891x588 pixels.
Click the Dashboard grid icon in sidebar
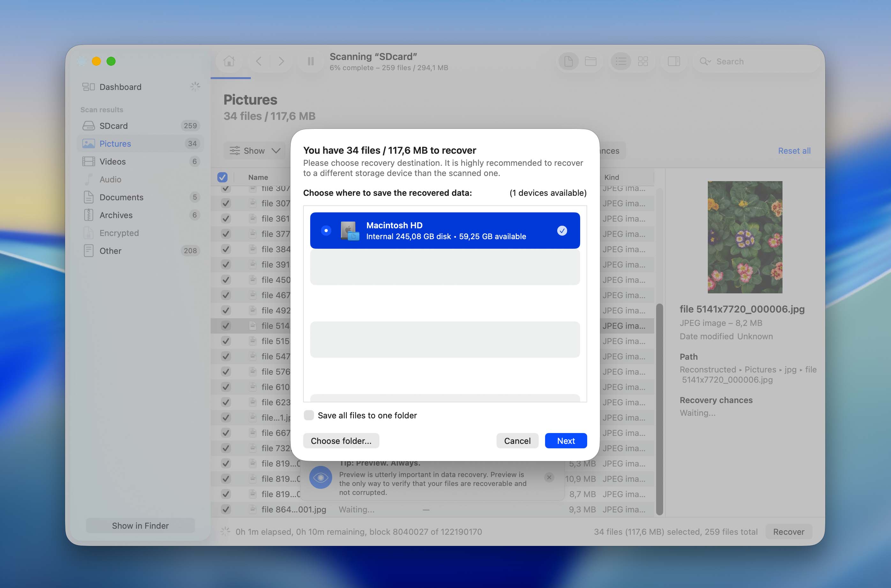tap(89, 87)
